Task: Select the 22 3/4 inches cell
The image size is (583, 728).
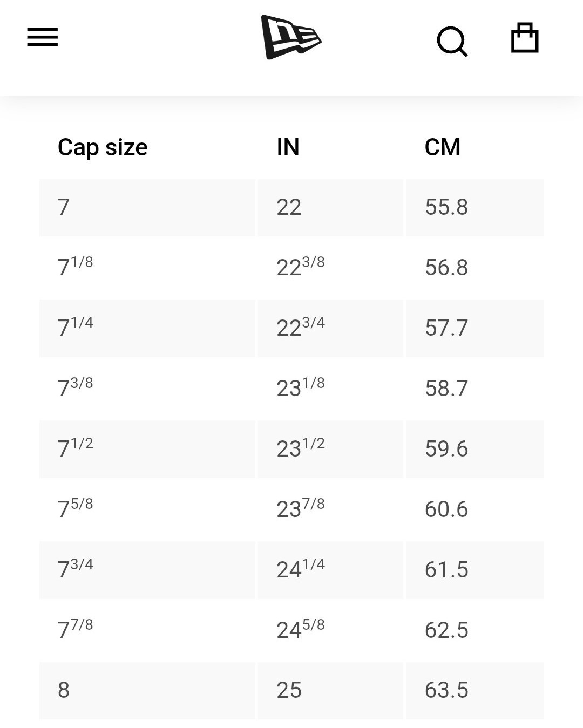Action: coord(330,328)
